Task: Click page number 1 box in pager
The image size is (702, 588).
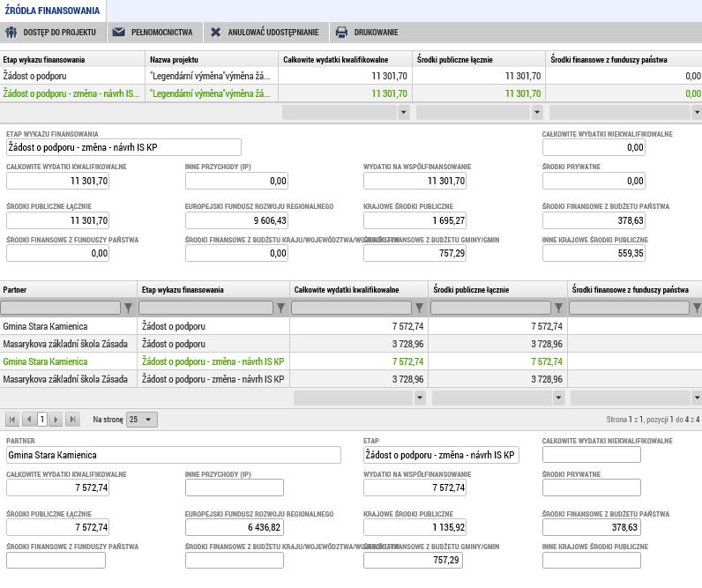Action: tap(42, 420)
